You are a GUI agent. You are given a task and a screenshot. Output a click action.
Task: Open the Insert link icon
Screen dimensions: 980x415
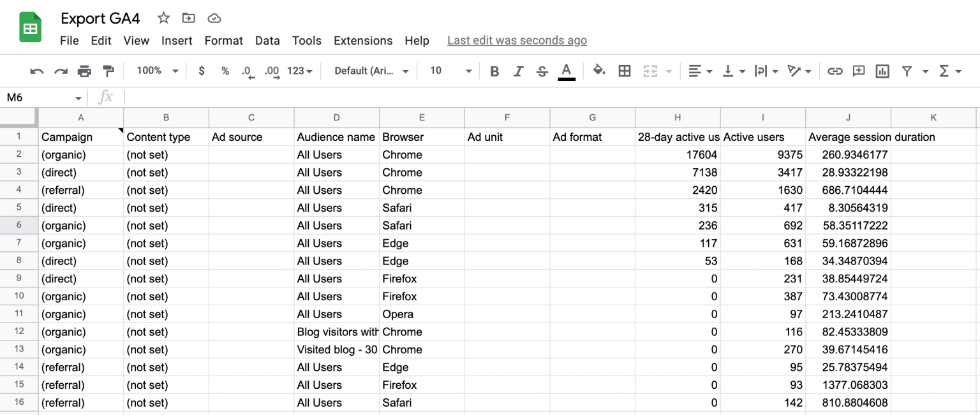pos(835,71)
